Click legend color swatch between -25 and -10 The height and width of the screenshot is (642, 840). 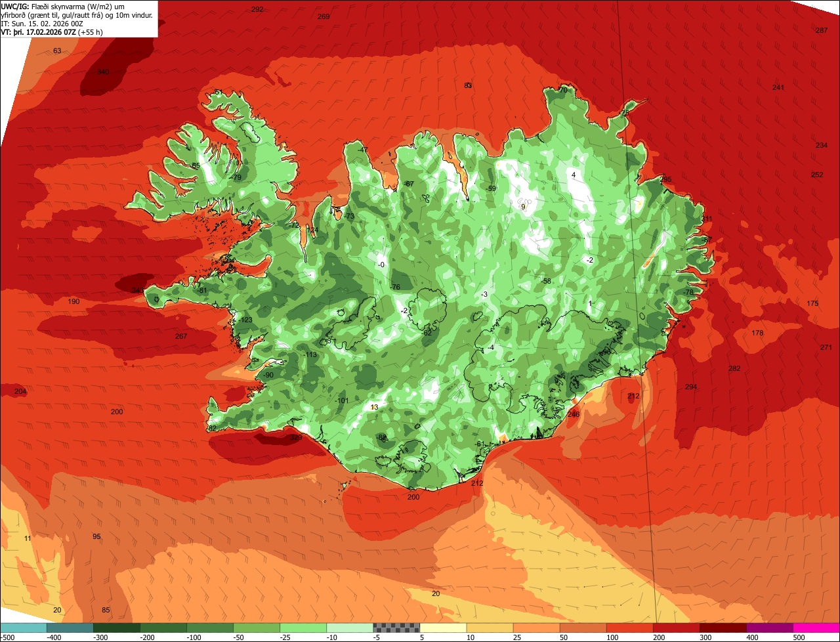pos(303,628)
